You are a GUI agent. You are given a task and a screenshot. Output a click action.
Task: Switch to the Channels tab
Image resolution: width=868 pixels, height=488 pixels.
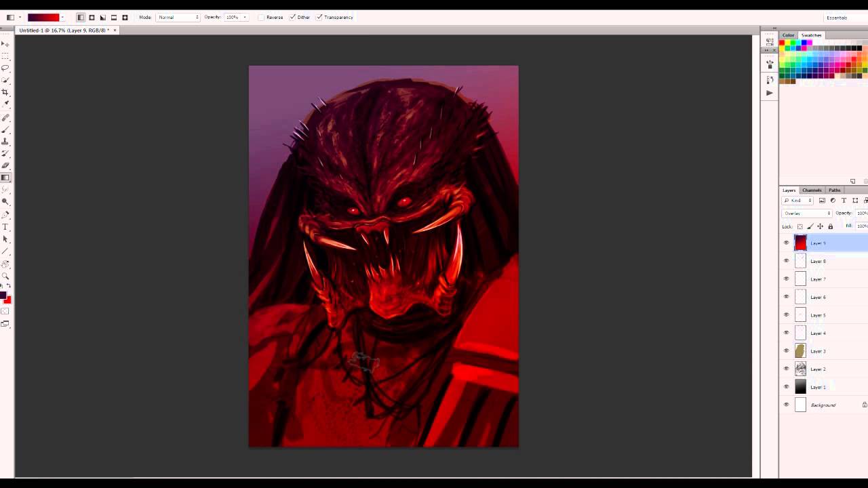tap(812, 190)
